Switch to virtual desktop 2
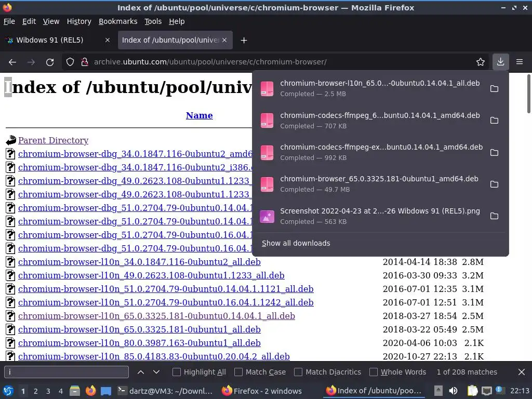532x399 pixels. click(36, 391)
